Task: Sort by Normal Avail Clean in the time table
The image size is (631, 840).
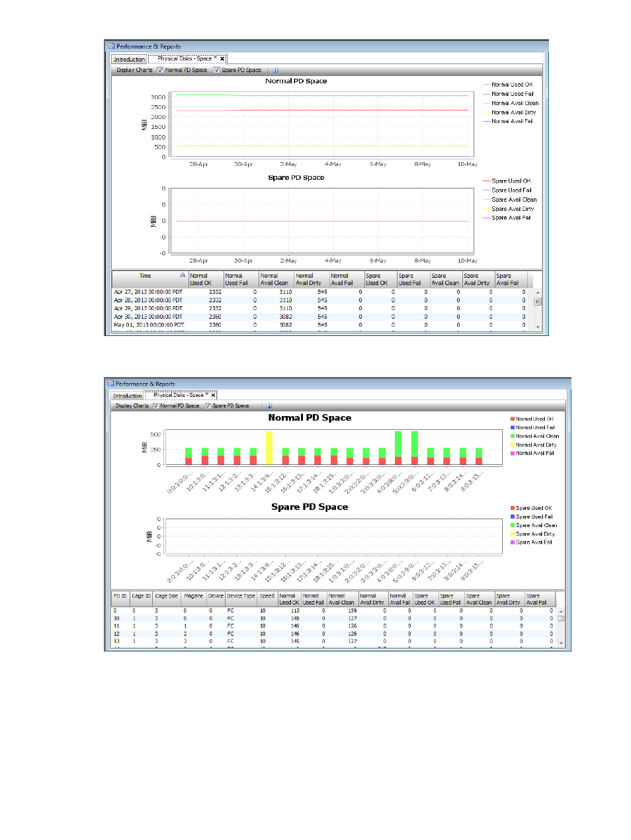Action: pyautogui.click(x=276, y=279)
